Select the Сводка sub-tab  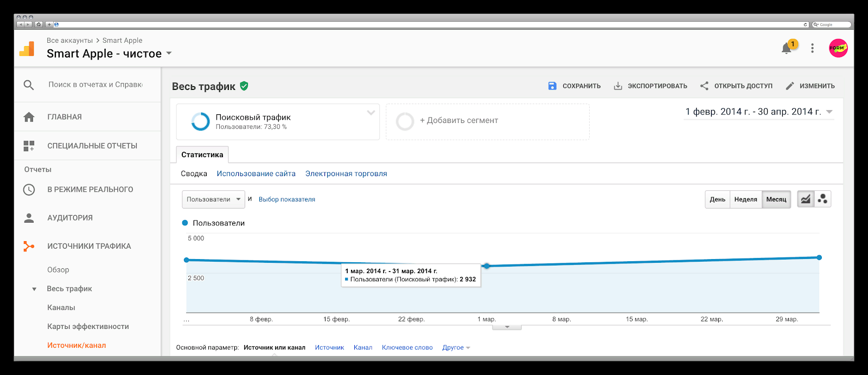tap(194, 174)
